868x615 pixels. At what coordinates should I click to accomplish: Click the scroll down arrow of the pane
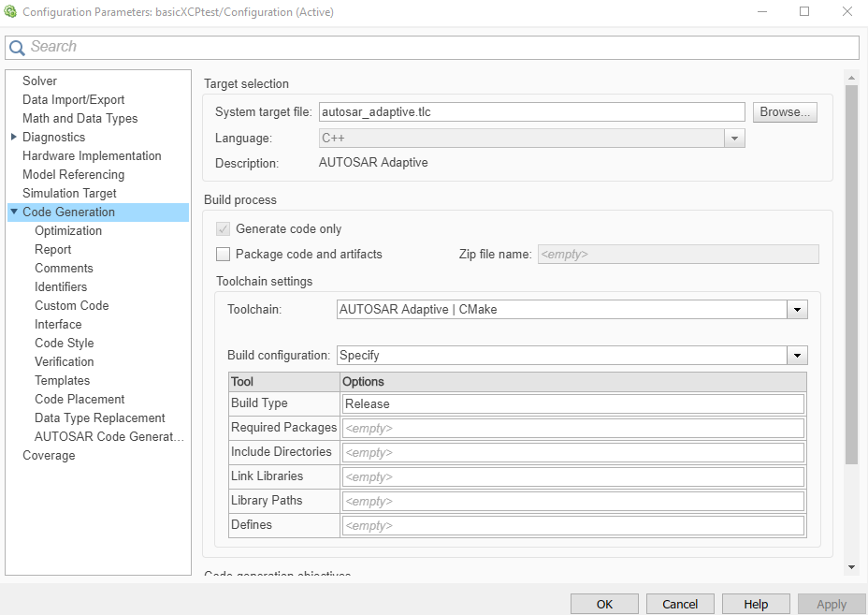[851, 567]
